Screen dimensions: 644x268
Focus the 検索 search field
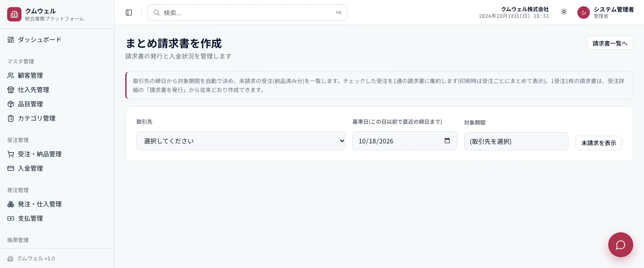coord(247,13)
